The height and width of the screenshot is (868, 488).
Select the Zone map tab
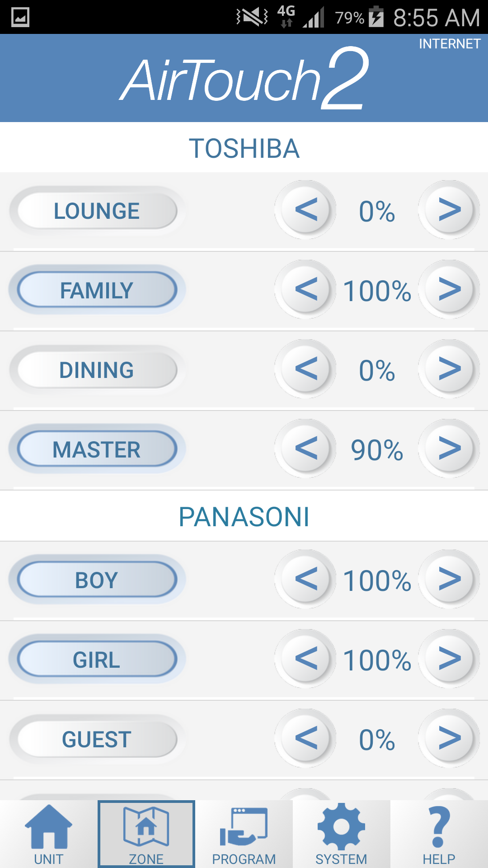(x=146, y=835)
